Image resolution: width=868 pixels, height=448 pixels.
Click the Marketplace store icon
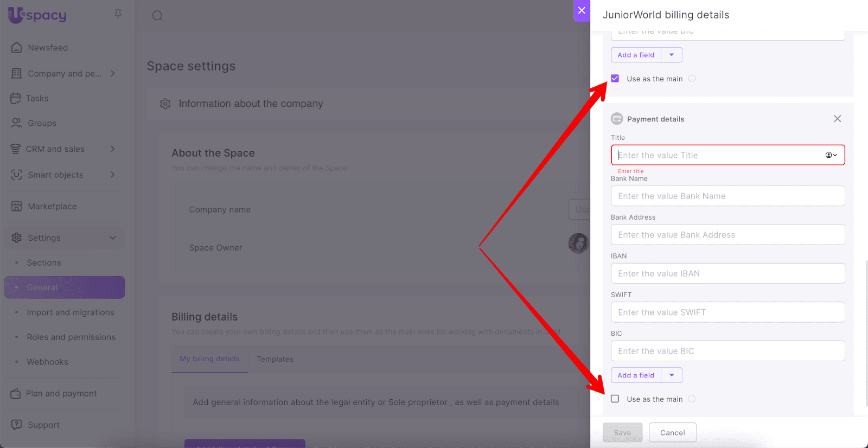click(17, 206)
